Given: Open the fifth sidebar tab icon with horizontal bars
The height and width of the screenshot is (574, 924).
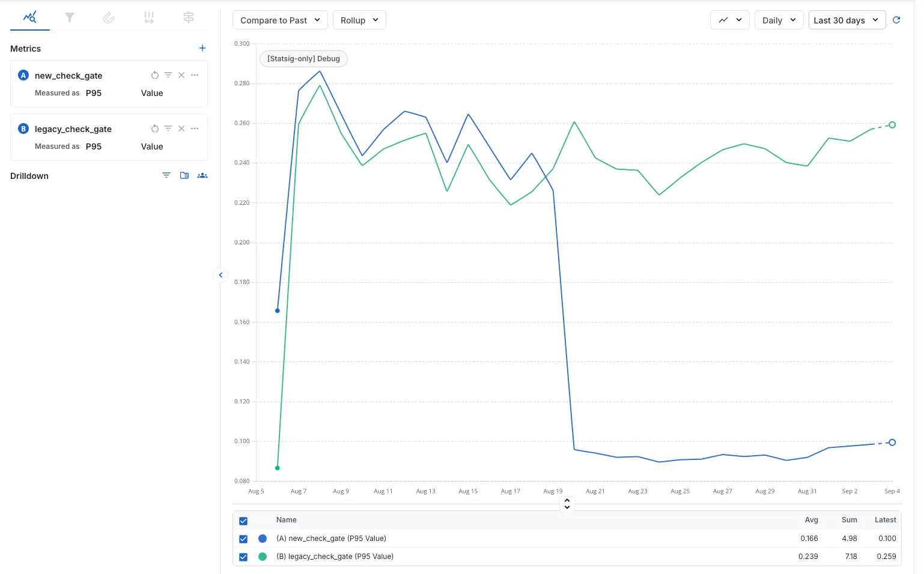Looking at the screenshot, I should (x=189, y=17).
